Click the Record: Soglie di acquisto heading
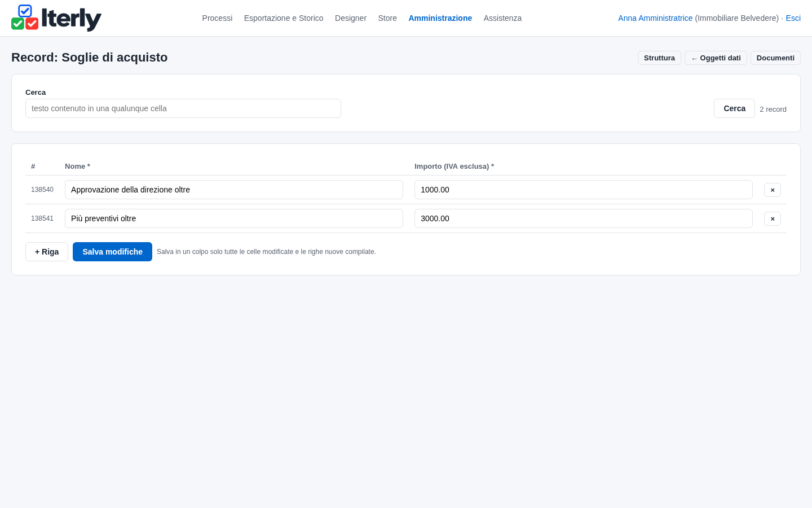Viewport: 812px width, 508px height. click(x=89, y=58)
